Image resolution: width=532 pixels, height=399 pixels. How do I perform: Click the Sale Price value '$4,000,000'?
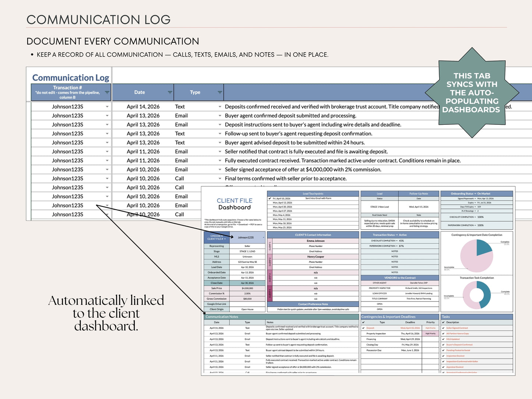(247, 288)
